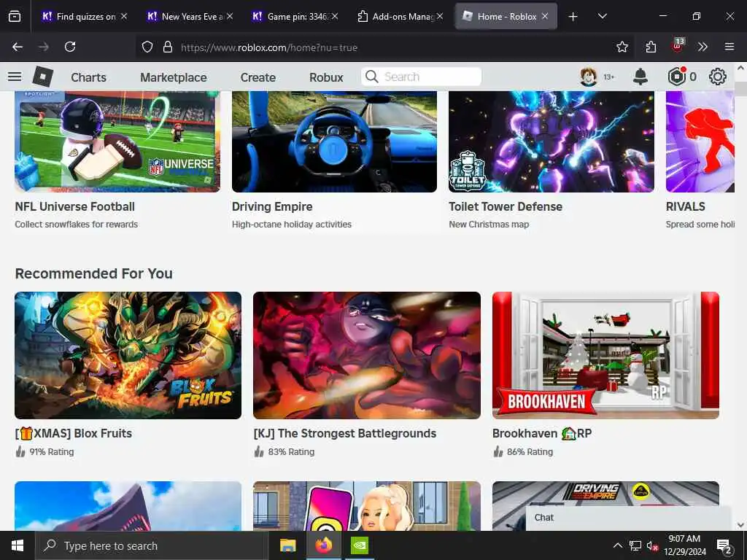Click the Recommended For You heading
747x560 pixels.
(x=94, y=274)
